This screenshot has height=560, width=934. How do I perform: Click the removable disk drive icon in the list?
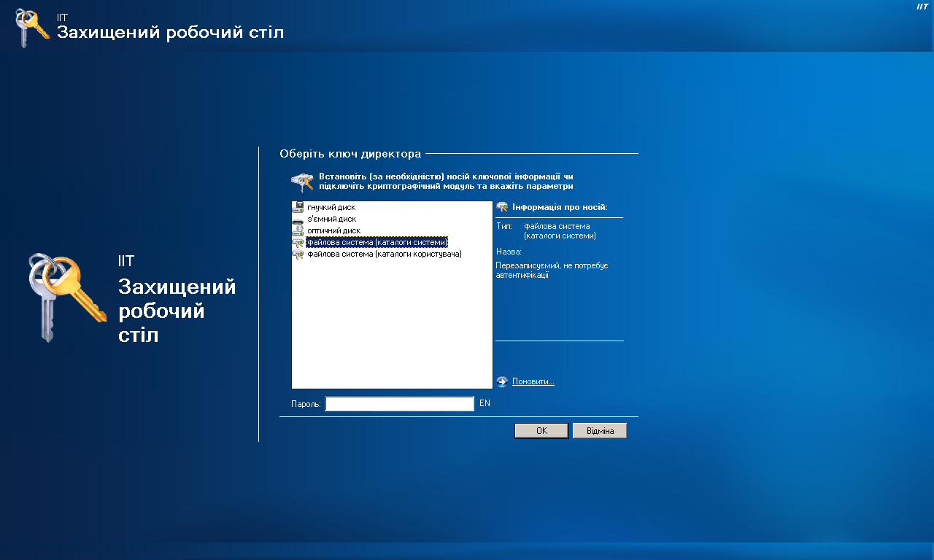(x=298, y=219)
